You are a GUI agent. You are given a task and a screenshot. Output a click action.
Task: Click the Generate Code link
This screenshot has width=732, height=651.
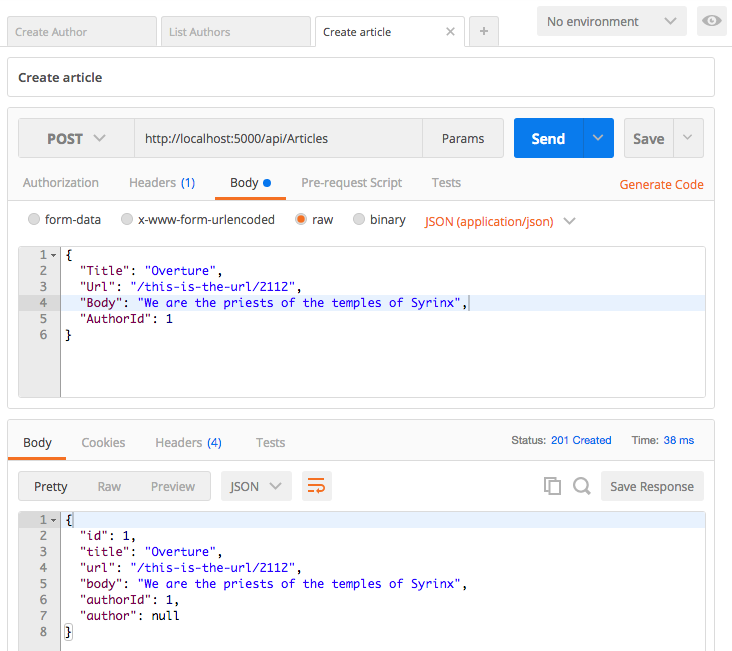click(661, 184)
